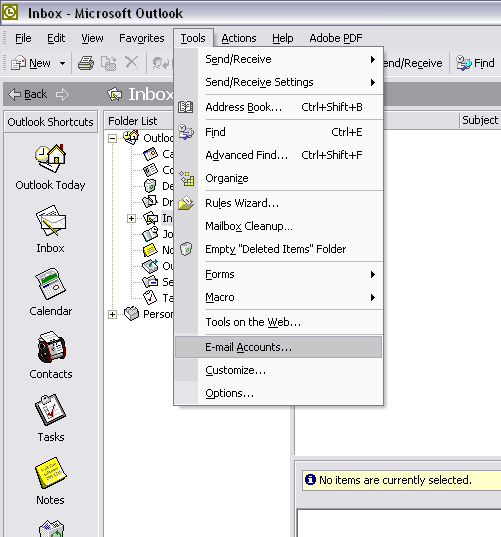The height and width of the screenshot is (537, 501).
Task: Click the Outlook title bar icon
Action: pos(10,12)
